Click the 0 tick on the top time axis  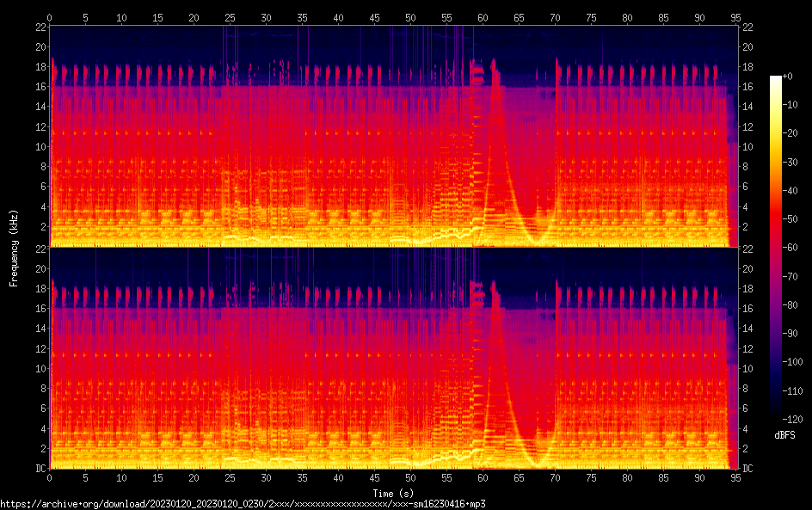[50, 16]
